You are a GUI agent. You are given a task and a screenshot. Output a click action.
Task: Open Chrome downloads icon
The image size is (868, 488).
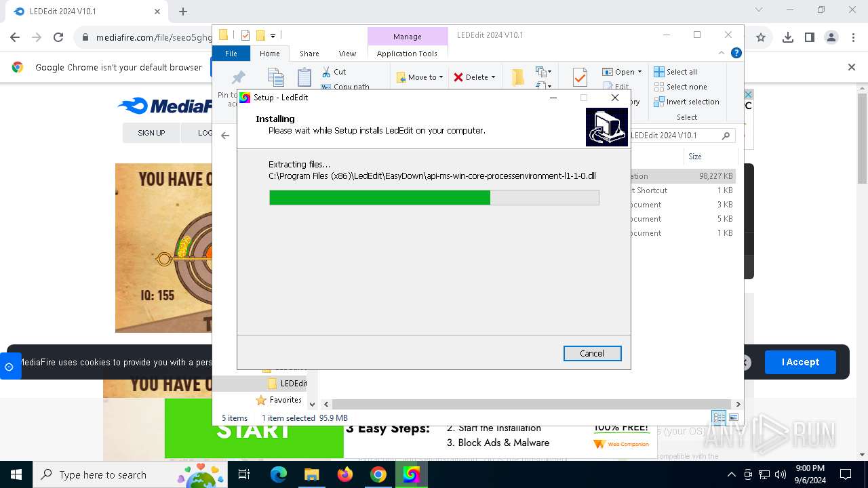point(788,38)
